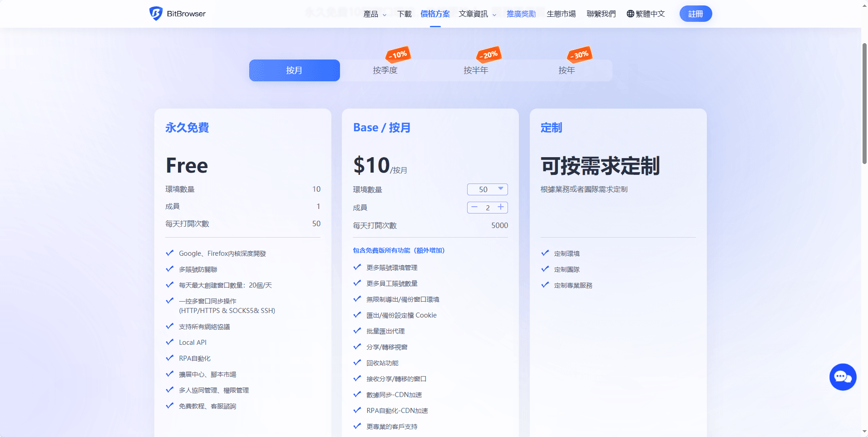The height and width of the screenshot is (437, 868).
Task: Open 推廣獎勵 from the navbar
Action: coord(520,14)
